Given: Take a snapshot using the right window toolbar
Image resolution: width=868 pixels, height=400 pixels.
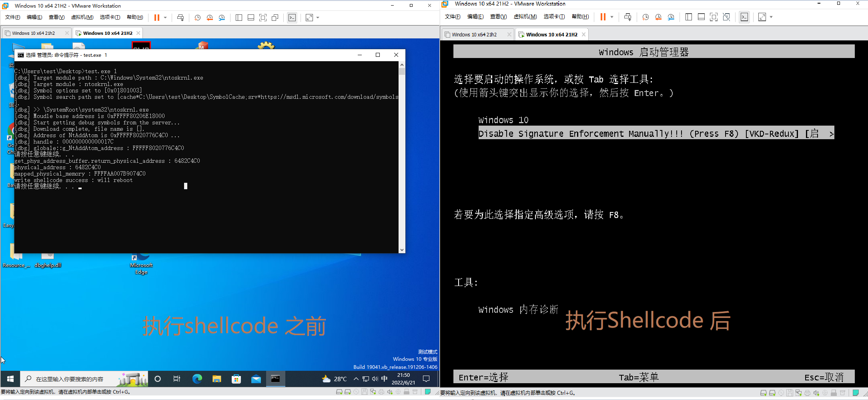Looking at the screenshot, I should 645,17.
